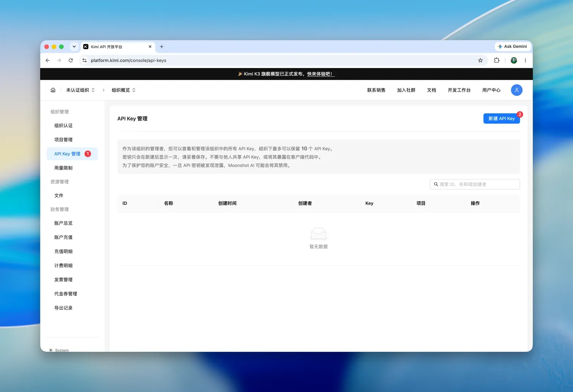The width and height of the screenshot is (573, 392).
Task: Click the 组织管理 section heading
Action: coord(60,112)
